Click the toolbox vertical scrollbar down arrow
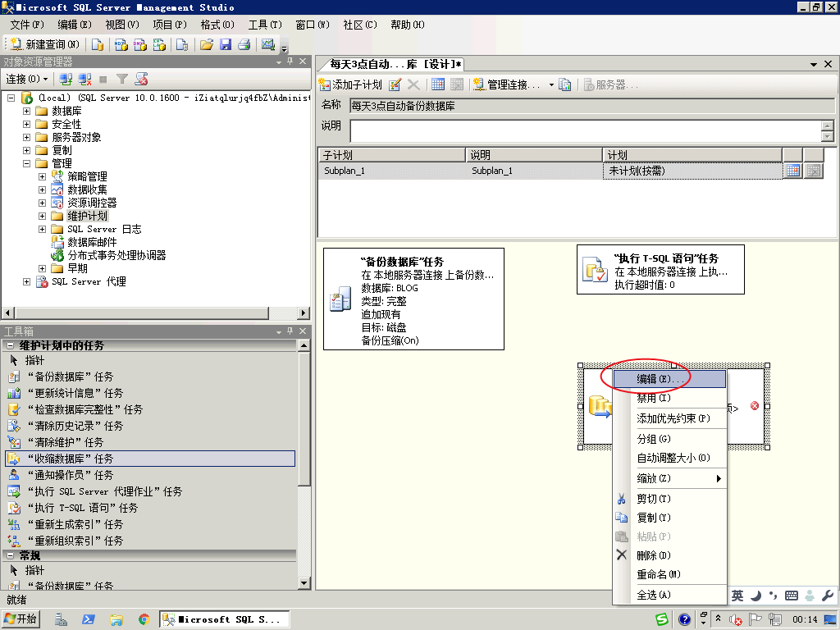The height and width of the screenshot is (630, 840). point(304,582)
